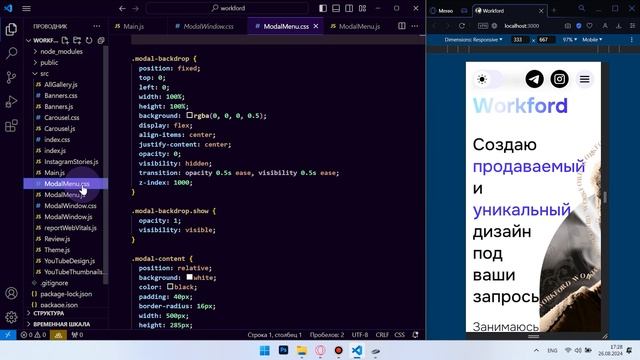
Task: Open the zoom 97% dropdown
Action: [569, 40]
